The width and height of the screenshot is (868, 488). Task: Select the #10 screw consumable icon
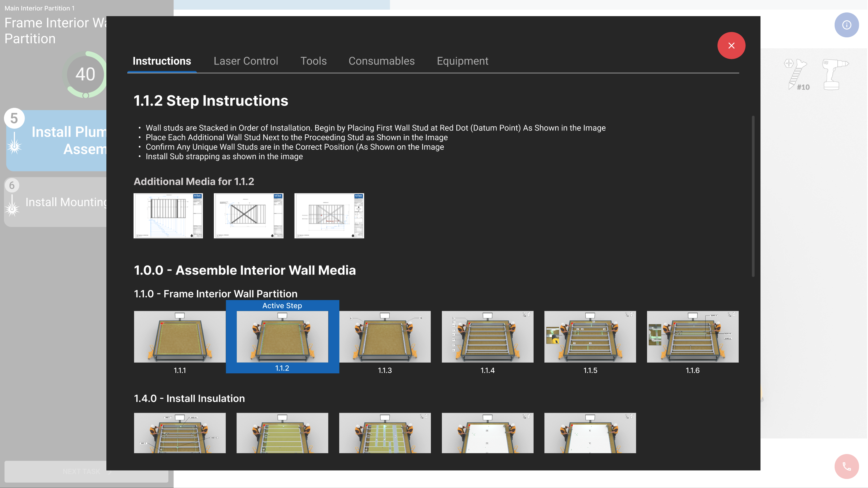tap(797, 74)
